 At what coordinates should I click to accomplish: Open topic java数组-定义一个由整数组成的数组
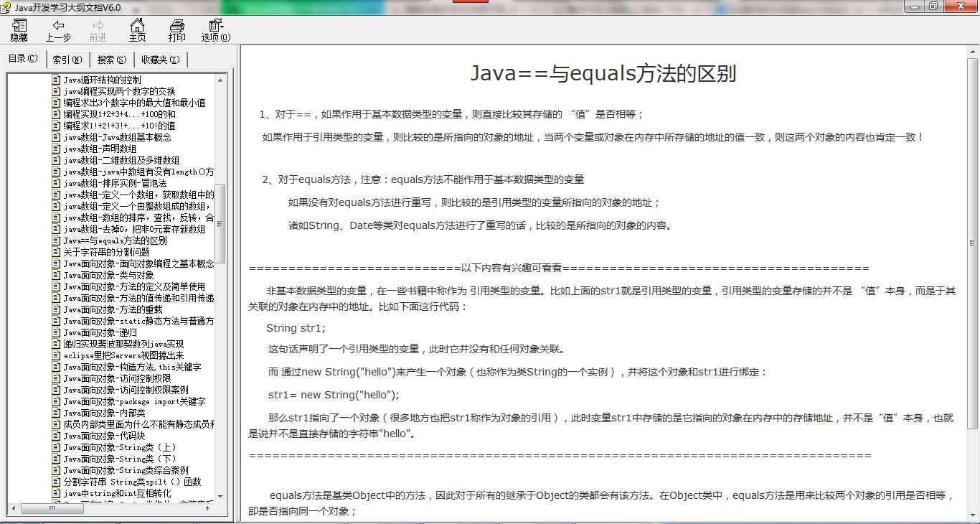[138, 206]
